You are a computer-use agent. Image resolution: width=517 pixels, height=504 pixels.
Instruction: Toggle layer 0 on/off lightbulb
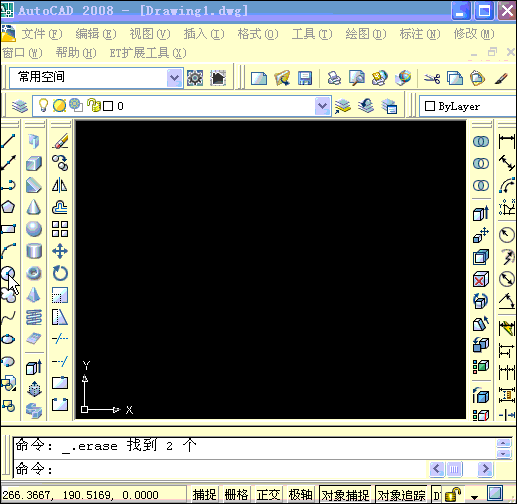click(43, 106)
